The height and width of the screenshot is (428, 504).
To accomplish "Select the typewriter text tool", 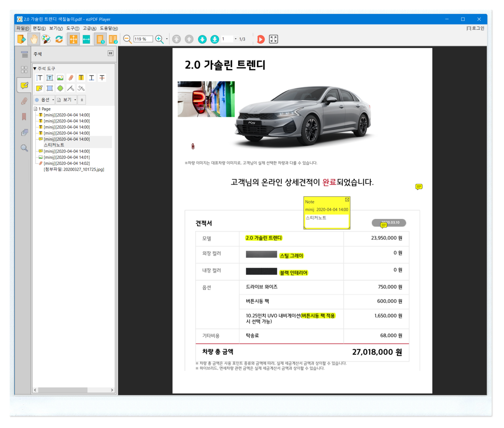I will (x=39, y=78).
